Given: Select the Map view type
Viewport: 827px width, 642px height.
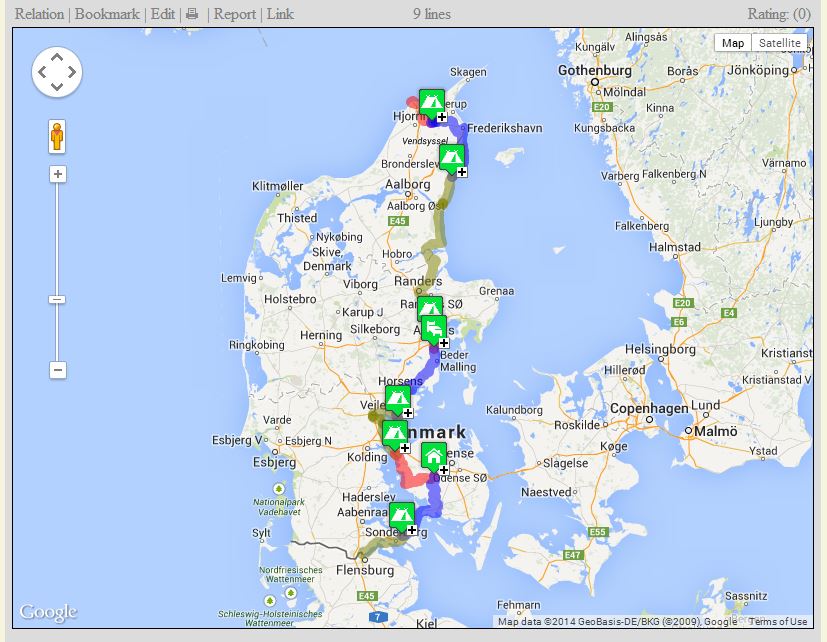Looking at the screenshot, I should pos(733,43).
